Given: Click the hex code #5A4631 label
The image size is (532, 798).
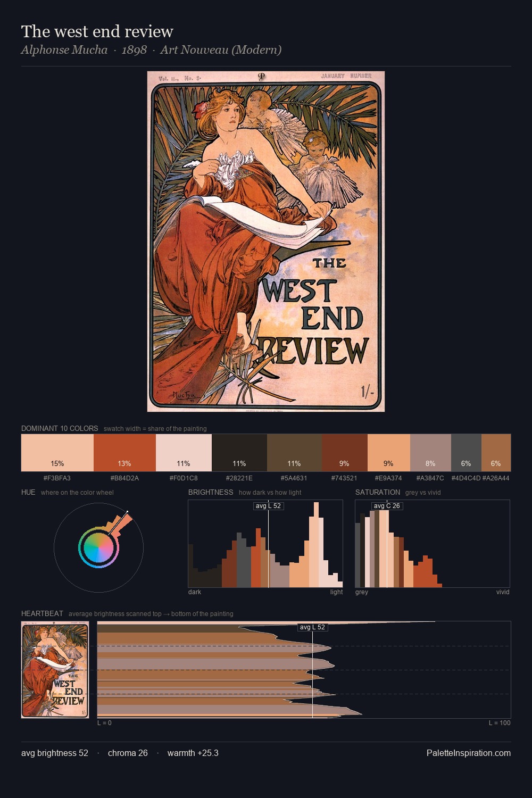Looking at the screenshot, I should 294,478.
